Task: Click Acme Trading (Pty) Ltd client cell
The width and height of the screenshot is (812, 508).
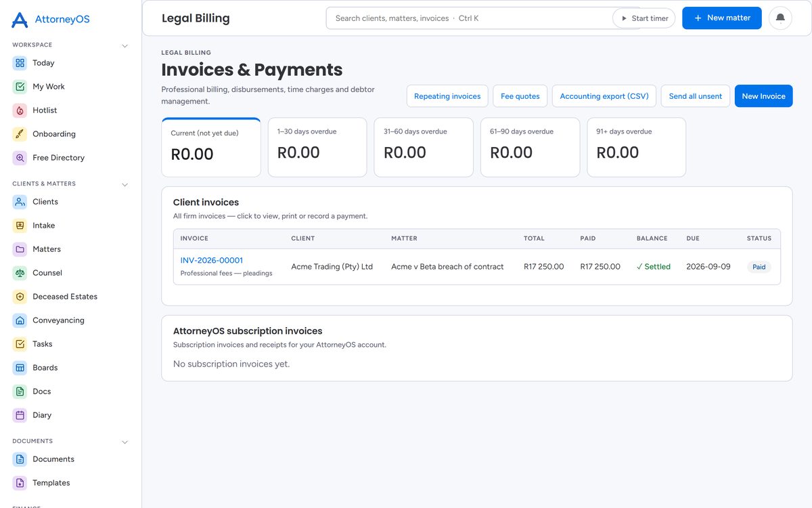Action: click(x=332, y=267)
